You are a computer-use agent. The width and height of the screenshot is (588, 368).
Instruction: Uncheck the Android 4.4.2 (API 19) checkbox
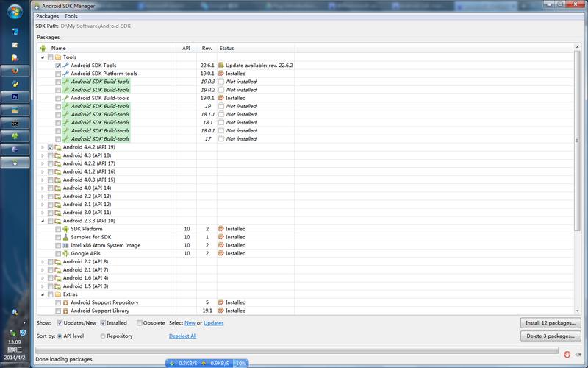pos(51,147)
